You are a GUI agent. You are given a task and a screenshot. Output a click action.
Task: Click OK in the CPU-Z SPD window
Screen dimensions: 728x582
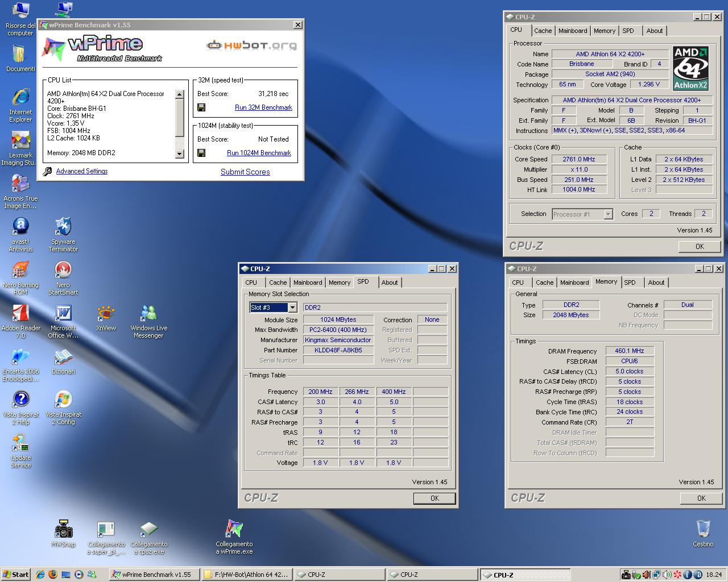[435, 498]
